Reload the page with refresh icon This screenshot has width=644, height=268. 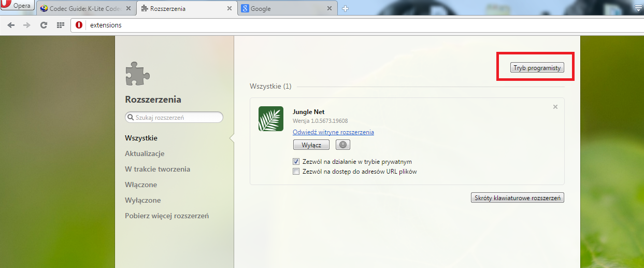[44, 25]
